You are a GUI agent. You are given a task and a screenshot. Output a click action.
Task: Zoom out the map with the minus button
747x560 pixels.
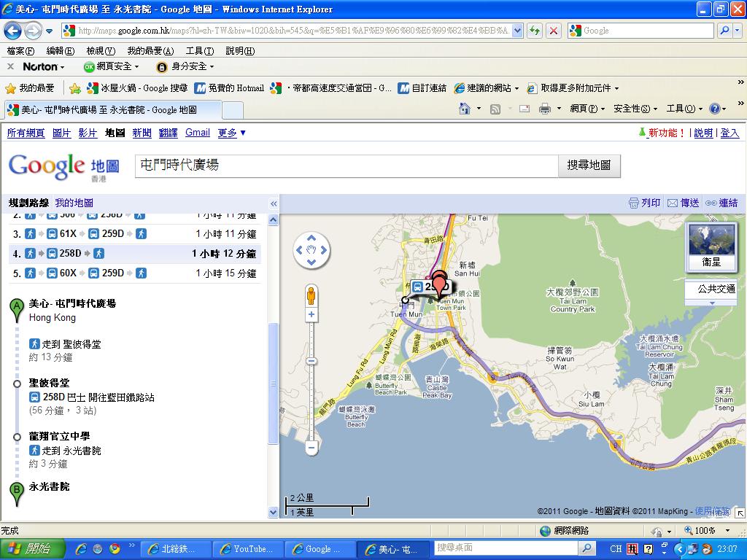(311, 447)
